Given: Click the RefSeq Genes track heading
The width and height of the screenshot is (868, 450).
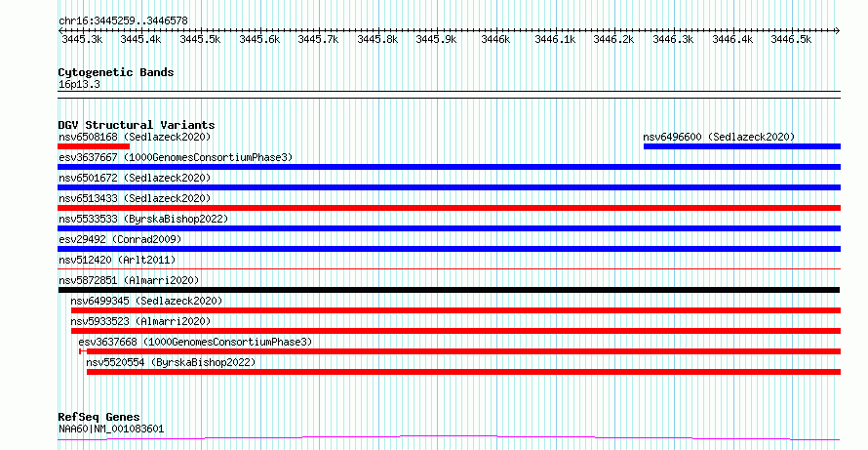Looking at the screenshot, I should (x=99, y=417).
